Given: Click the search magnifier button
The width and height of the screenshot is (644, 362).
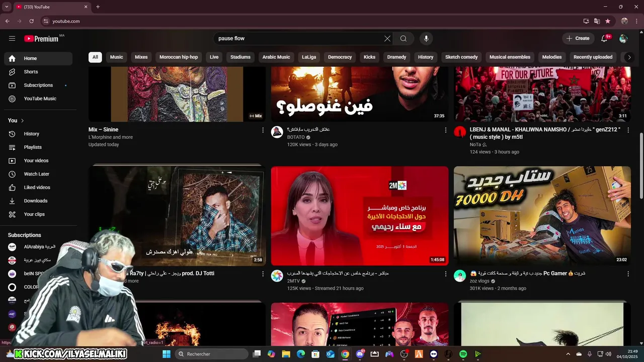Looking at the screenshot, I should pyautogui.click(x=404, y=38).
